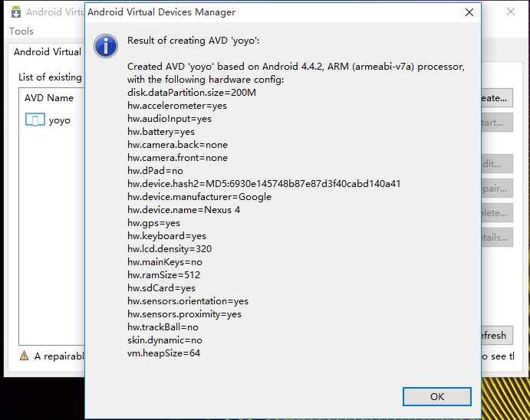Close the AVD creation result dialog

[x=469, y=13]
